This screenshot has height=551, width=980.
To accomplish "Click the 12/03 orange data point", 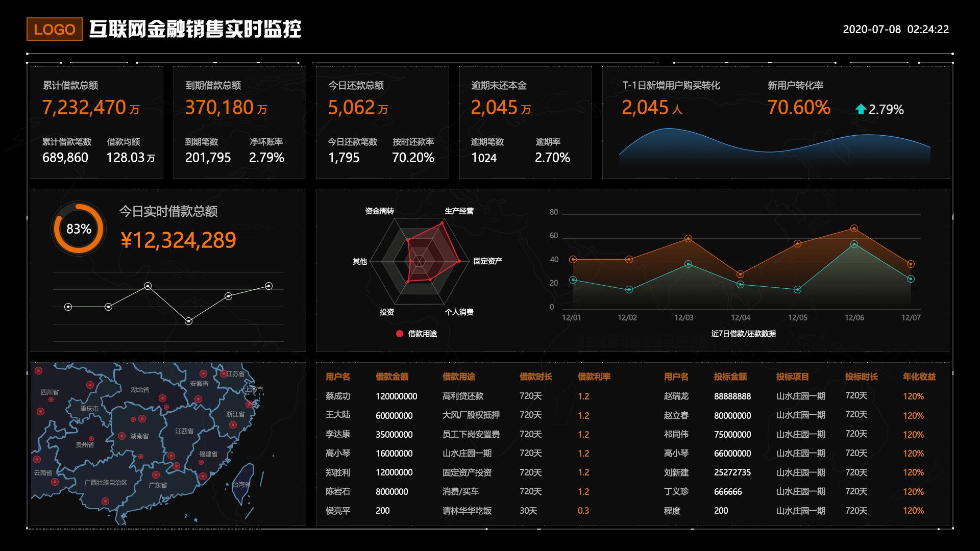I will pyautogui.click(x=688, y=239).
